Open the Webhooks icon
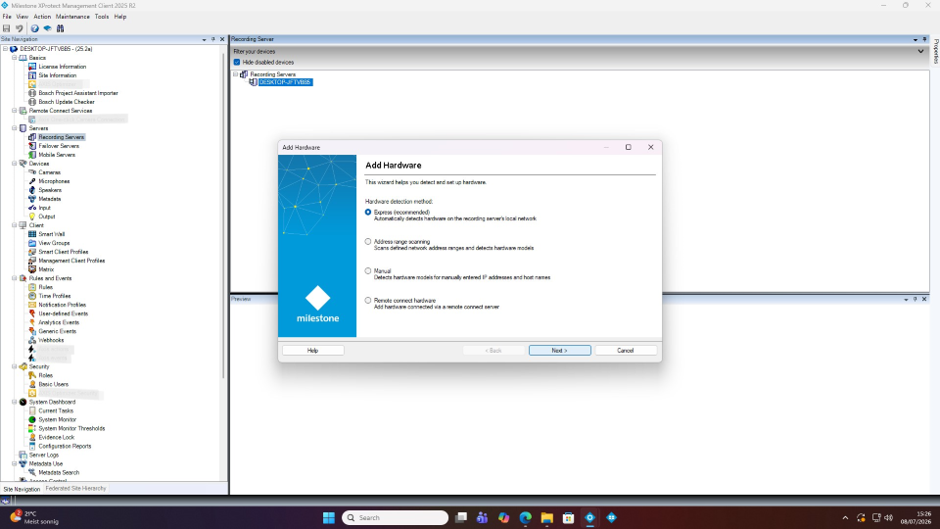Screen dimensions: 940x529 click(32, 340)
